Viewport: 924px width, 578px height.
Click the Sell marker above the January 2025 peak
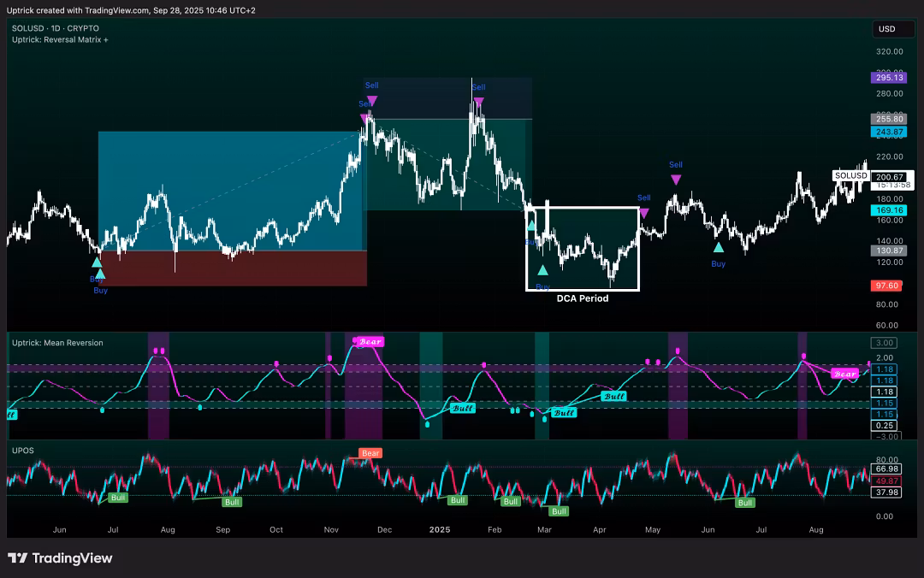click(478, 102)
